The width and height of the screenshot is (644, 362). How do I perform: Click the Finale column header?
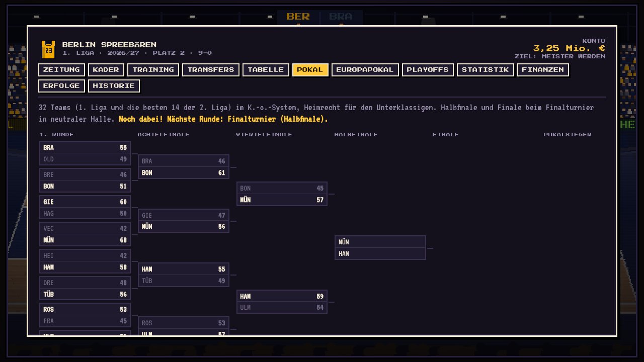(x=446, y=135)
